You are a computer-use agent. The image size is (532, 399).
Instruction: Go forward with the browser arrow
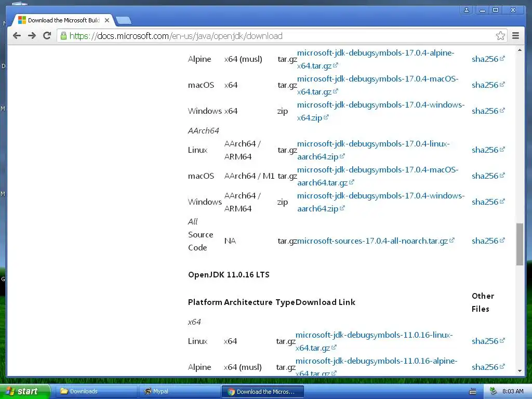click(x=32, y=36)
